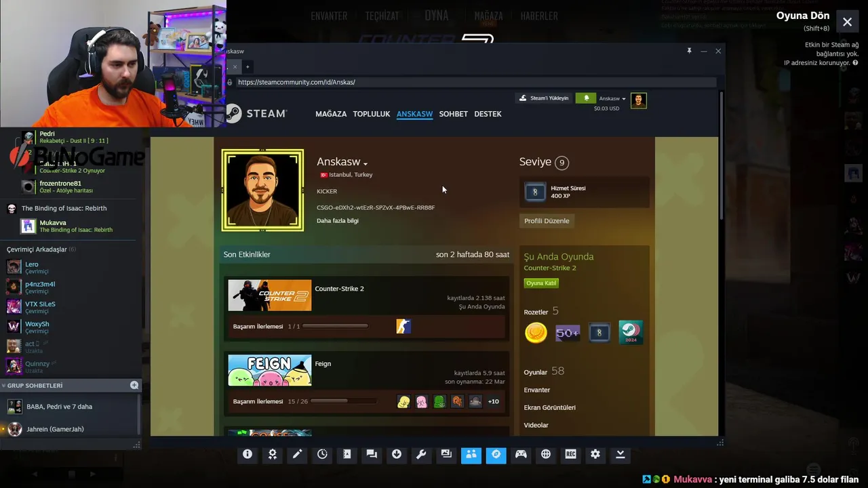The image size is (868, 488).
Task: Pin the overlay browser window
Action: point(689,51)
